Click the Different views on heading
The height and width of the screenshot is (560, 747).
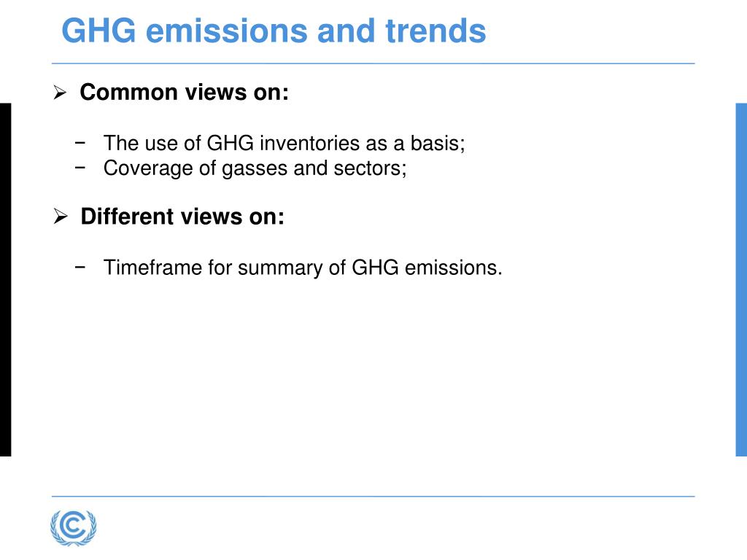[x=182, y=217]
